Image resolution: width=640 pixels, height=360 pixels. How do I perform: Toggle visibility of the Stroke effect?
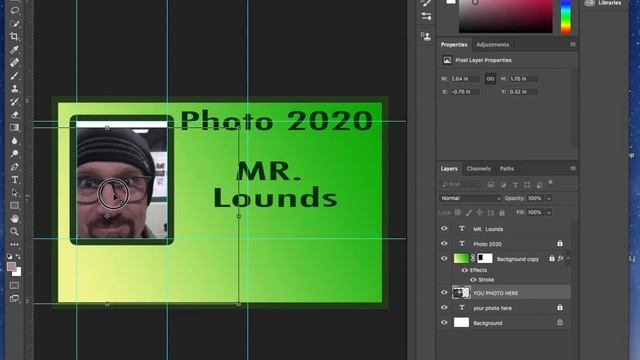(x=473, y=280)
